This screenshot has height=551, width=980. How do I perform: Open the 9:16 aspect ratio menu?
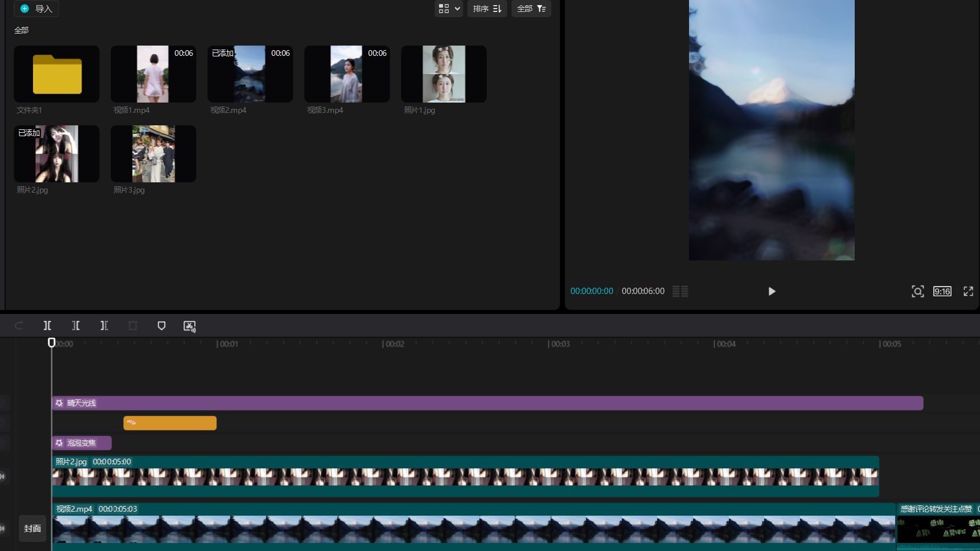[x=942, y=291]
